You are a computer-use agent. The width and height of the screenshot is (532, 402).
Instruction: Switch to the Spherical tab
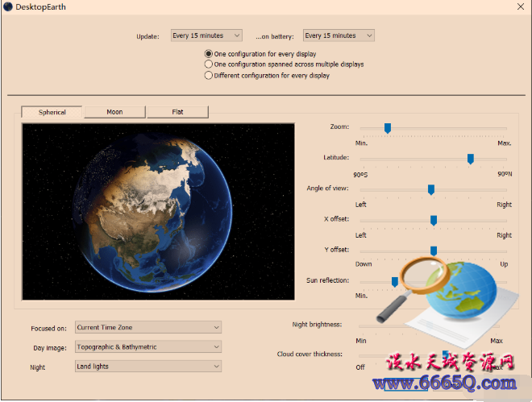click(52, 112)
